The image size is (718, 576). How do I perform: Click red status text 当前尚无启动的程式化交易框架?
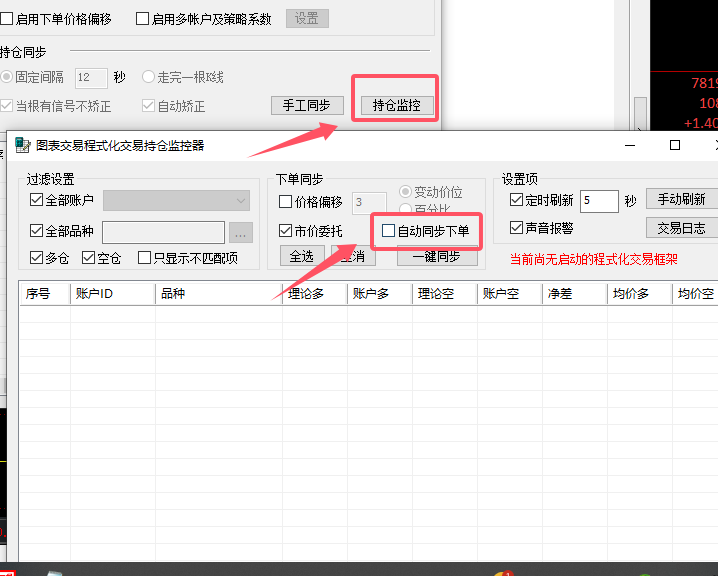tap(593, 259)
